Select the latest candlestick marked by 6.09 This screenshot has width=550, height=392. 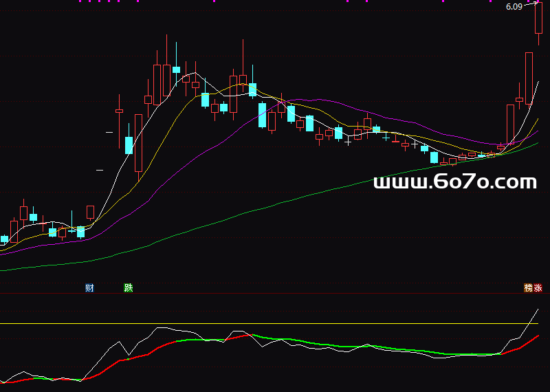pos(539,23)
